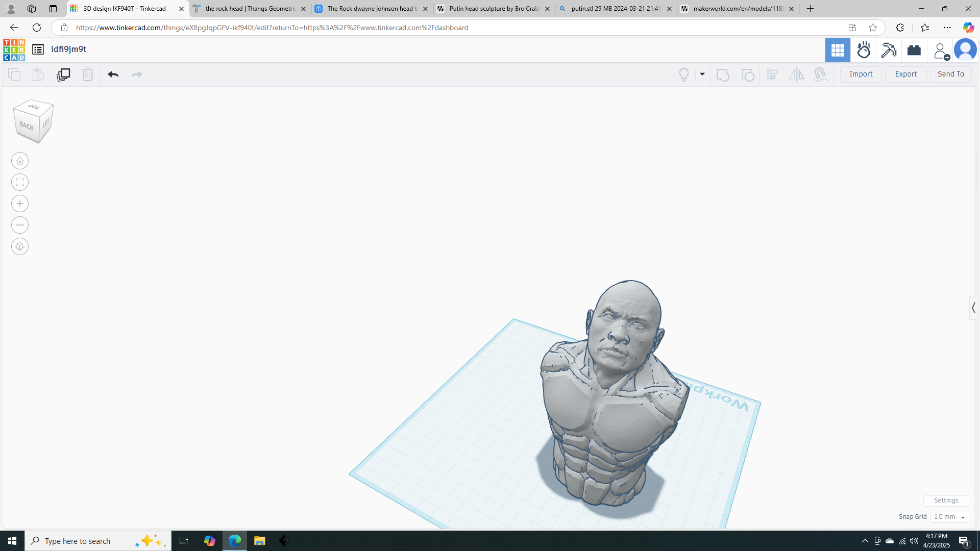Click the Import button
The image size is (980, 551).
coord(861,74)
